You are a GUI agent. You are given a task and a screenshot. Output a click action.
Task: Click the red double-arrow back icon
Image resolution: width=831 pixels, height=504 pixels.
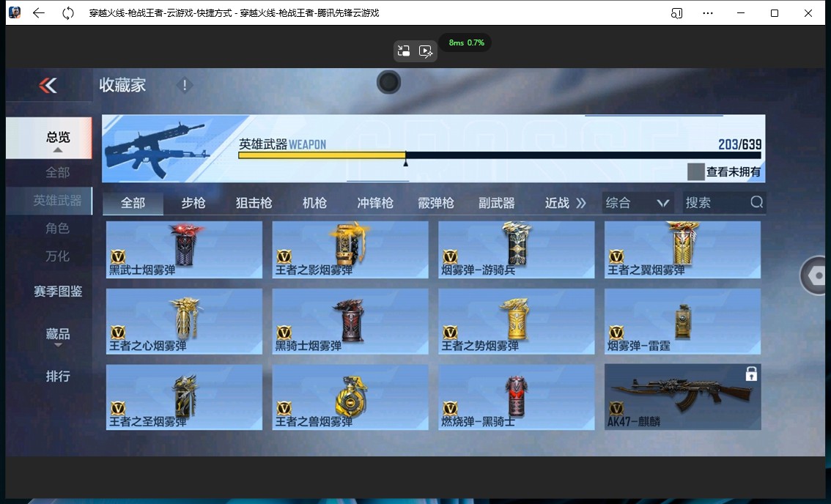(48, 85)
